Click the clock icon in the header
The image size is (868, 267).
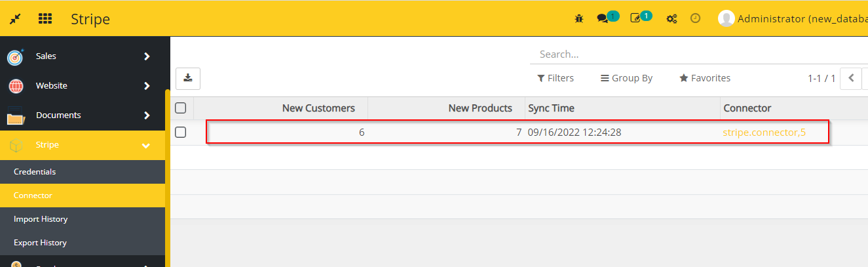coord(696,19)
